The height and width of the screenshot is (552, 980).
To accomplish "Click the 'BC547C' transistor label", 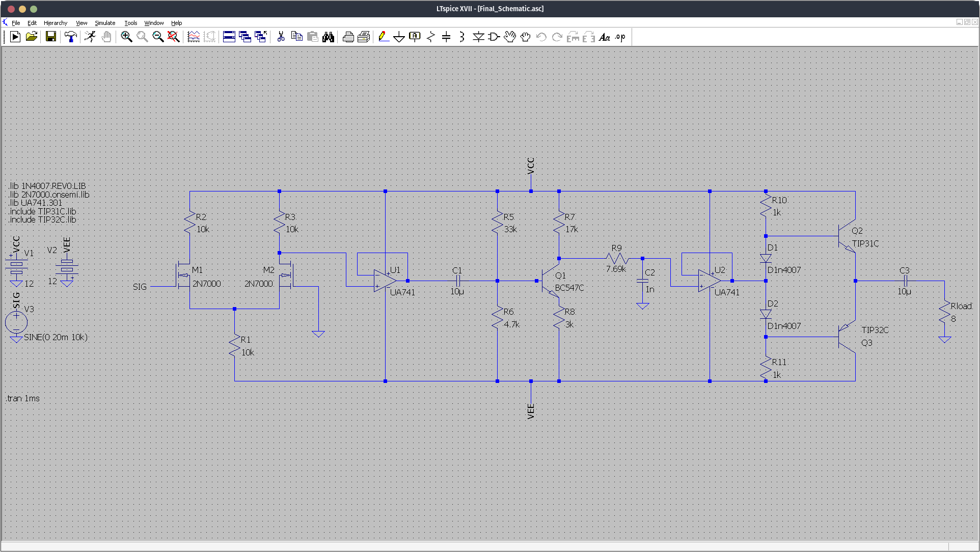I will [x=569, y=288].
